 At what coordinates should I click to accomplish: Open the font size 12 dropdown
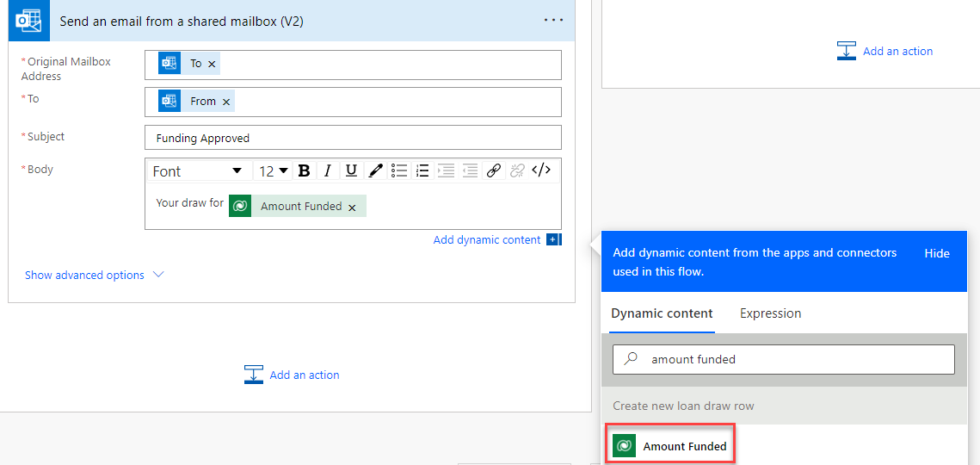274,171
